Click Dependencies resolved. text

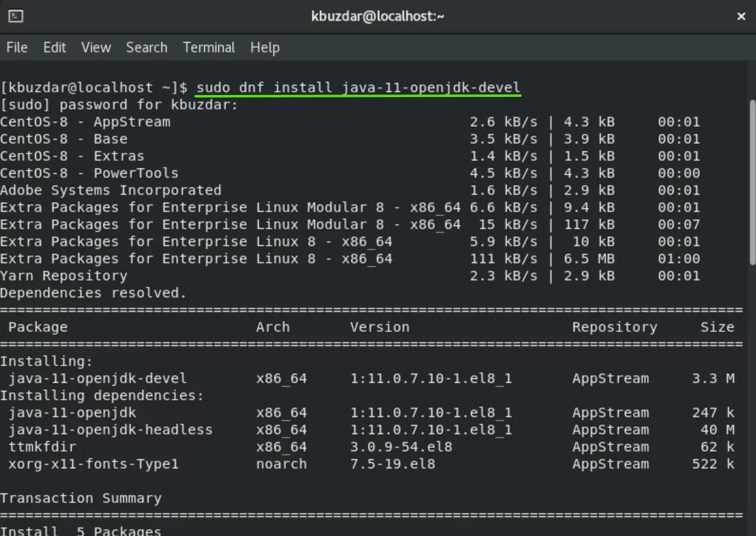click(x=93, y=293)
